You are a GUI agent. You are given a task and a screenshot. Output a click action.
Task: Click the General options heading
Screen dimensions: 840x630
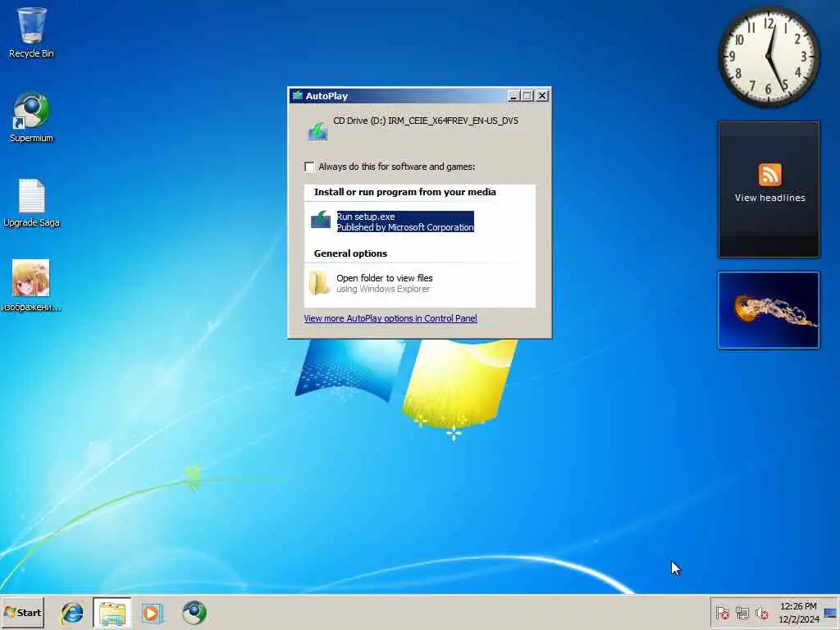pyautogui.click(x=350, y=253)
